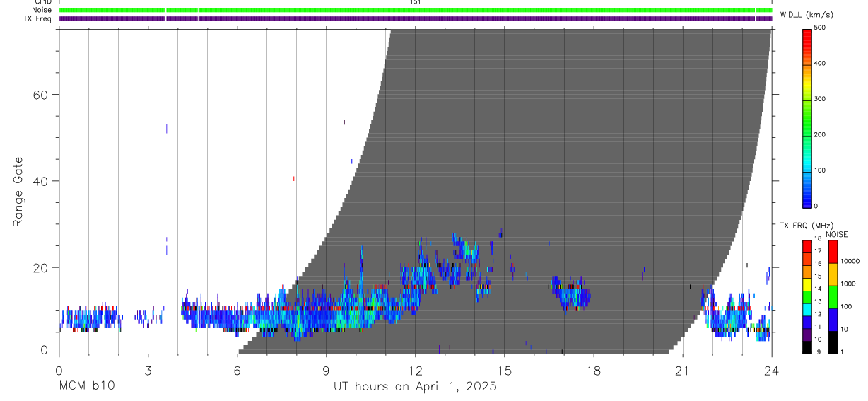The height and width of the screenshot is (401, 868).
Task: Click the '400' label on WID scale
Action: point(820,64)
